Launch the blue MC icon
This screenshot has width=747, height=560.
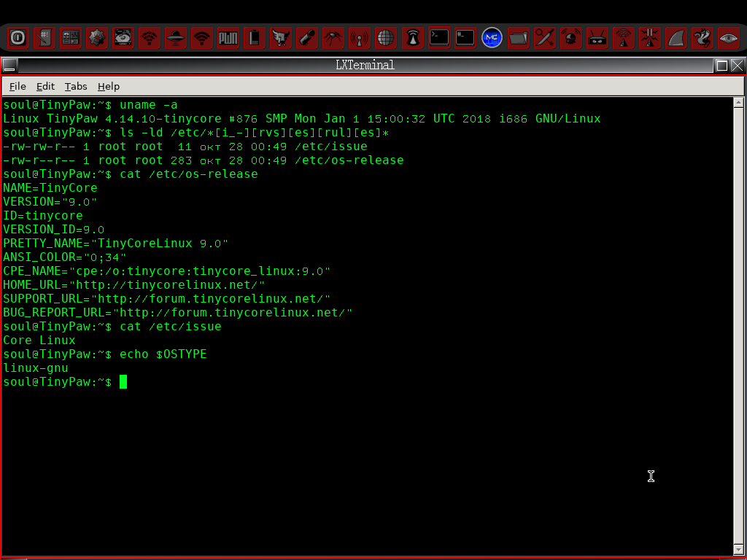click(x=492, y=38)
